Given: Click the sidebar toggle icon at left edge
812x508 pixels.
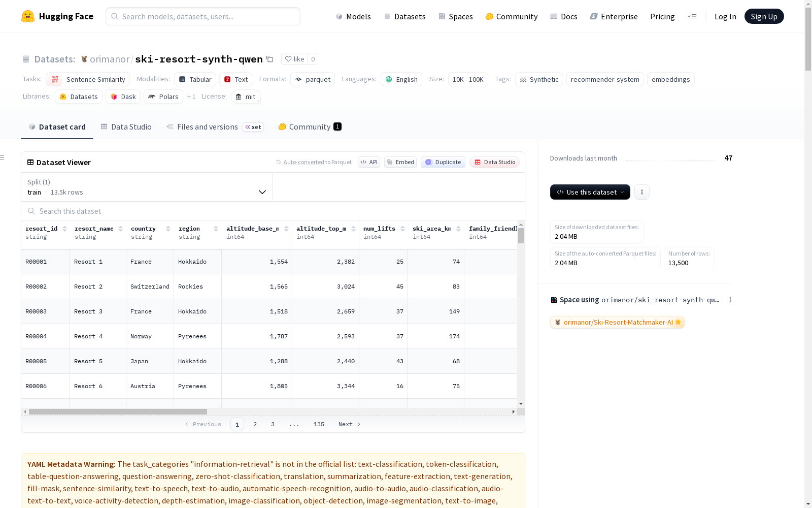Looking at the screenshot, I should [x=2, y=157].
